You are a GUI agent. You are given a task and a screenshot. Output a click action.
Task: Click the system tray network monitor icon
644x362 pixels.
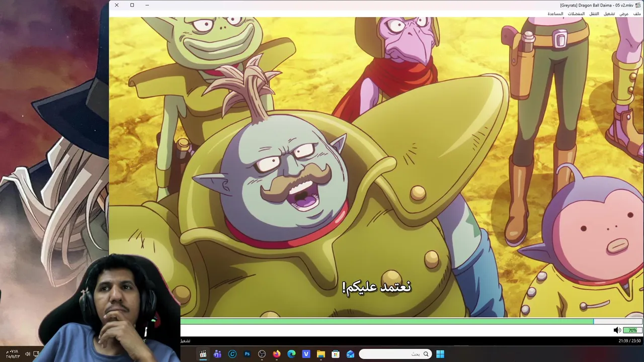(x=36, y=354)
